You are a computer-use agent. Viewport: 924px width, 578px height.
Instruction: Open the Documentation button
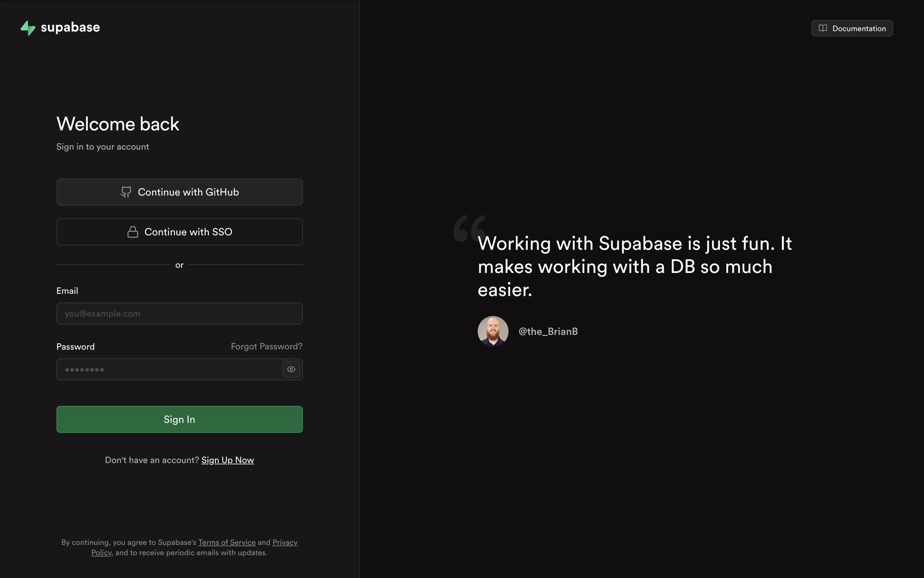coord(852,28)
